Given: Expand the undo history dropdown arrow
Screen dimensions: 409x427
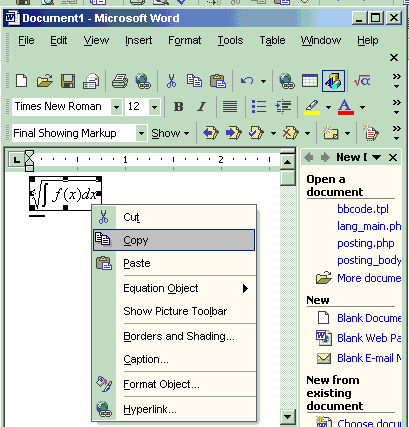Looking at the screenshot, I should (263, 81).
